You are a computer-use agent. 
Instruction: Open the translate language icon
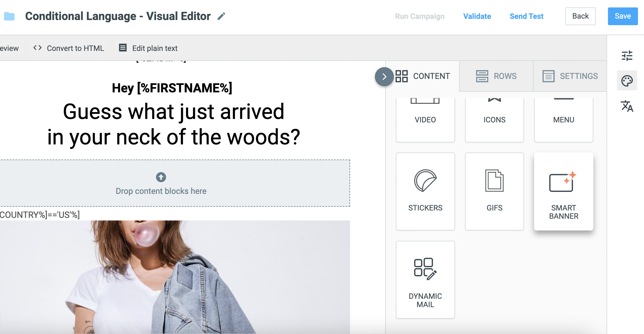pos(627,106)
